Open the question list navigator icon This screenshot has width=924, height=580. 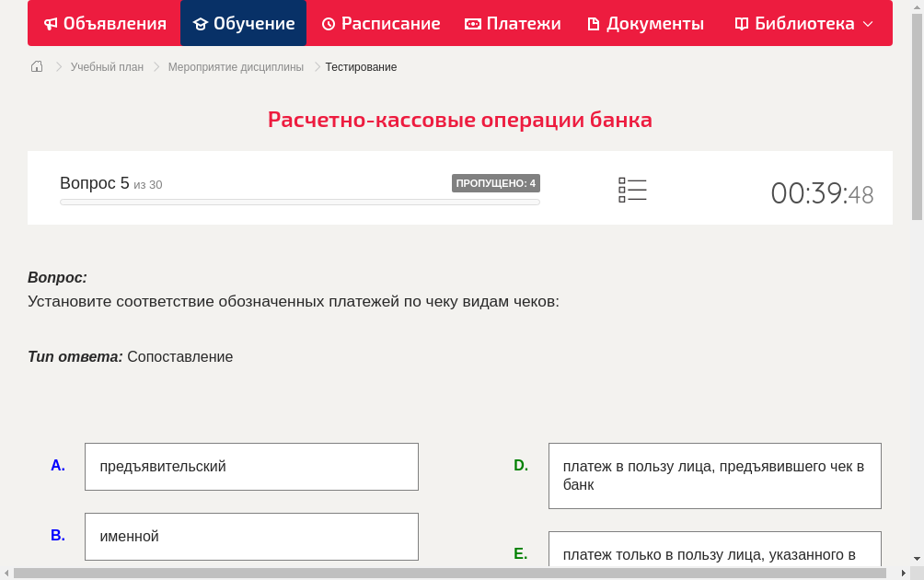click(632, 189)
